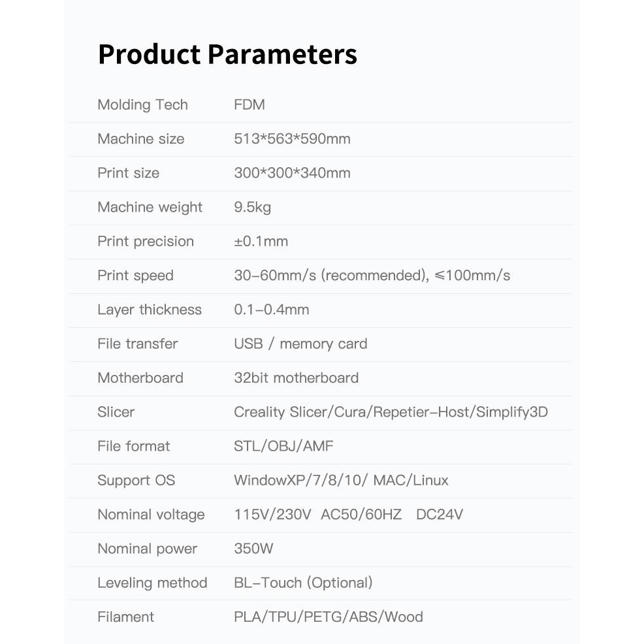
Task: Select the Print precision label
Action: tap(146, 241)
